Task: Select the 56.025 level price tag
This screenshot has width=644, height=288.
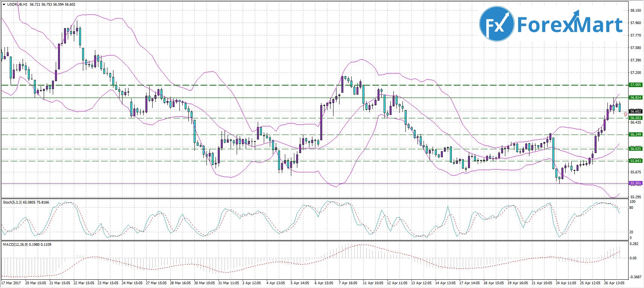Action: pos(636,149)
